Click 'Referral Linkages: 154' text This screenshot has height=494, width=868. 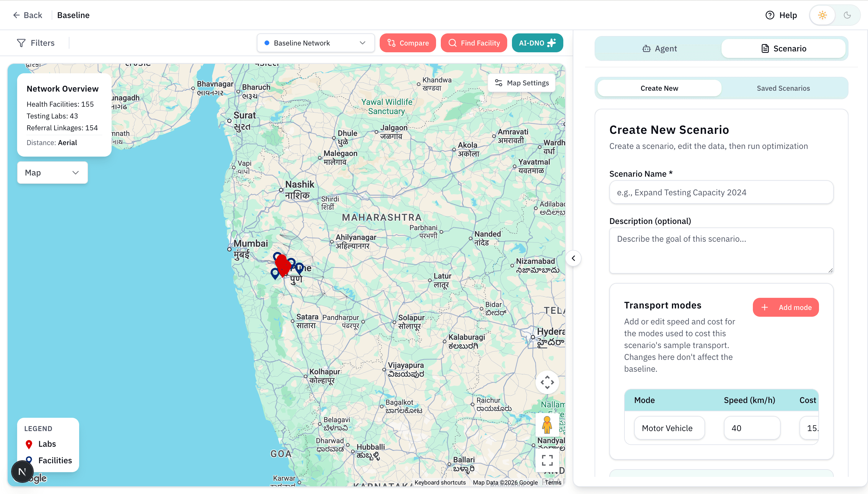point(62,128)
